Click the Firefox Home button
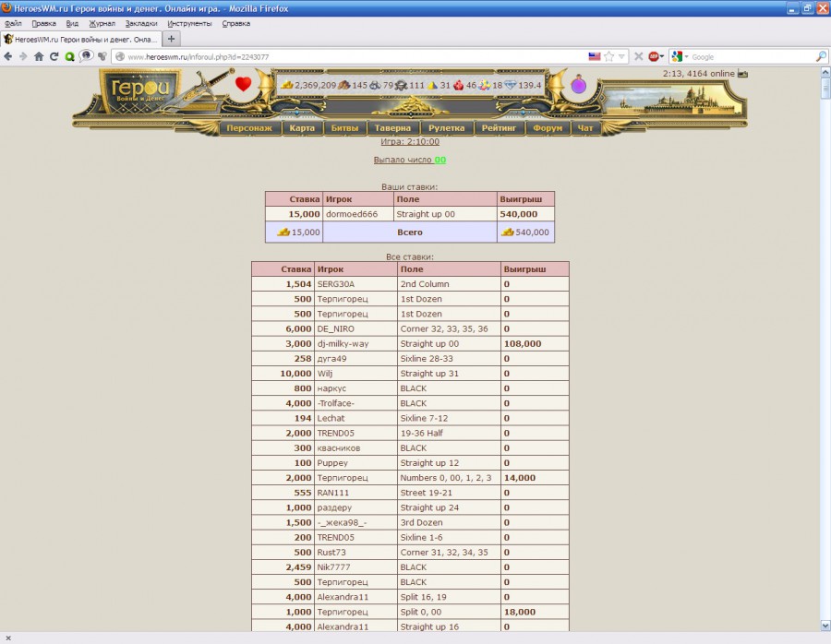 pyautogui.click(x=39, y=56)
